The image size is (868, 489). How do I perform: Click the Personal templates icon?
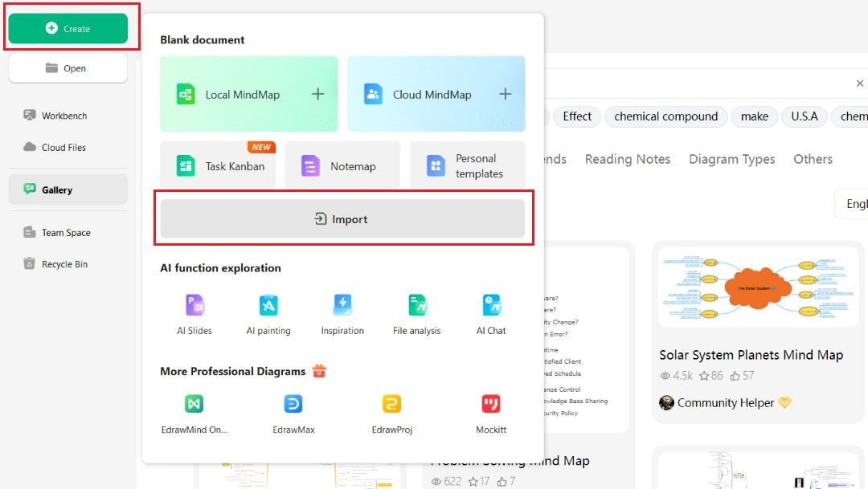click(x=436, y=166)
